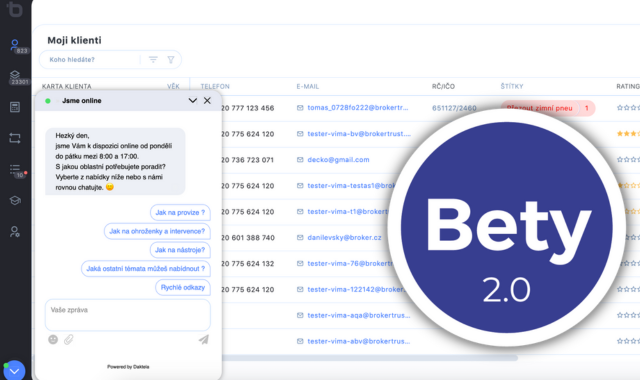Click the star rating in tomas_0728fo222 row

pos(628,108)
